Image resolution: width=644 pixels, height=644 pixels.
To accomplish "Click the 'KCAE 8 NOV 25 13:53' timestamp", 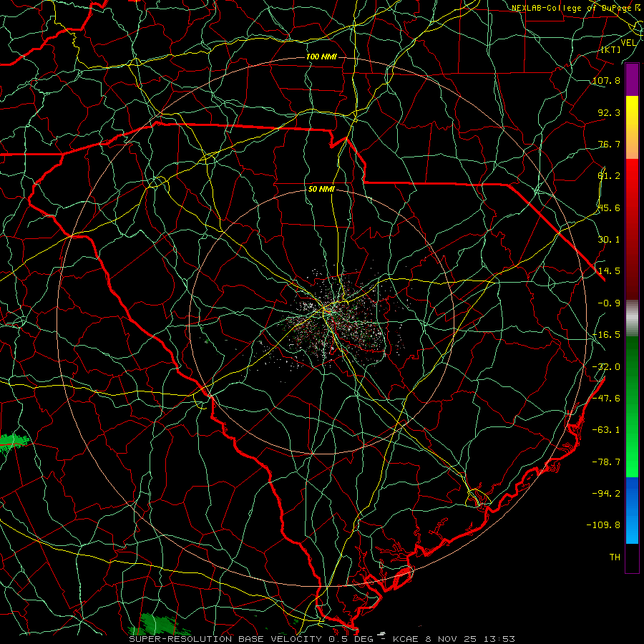I will tap(454, 639).
